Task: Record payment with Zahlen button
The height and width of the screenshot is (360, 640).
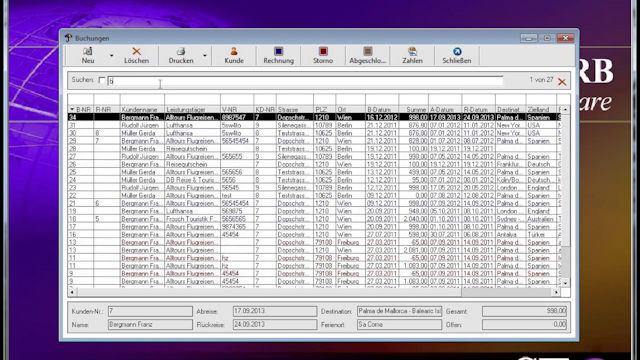Action: click(412, 56)
